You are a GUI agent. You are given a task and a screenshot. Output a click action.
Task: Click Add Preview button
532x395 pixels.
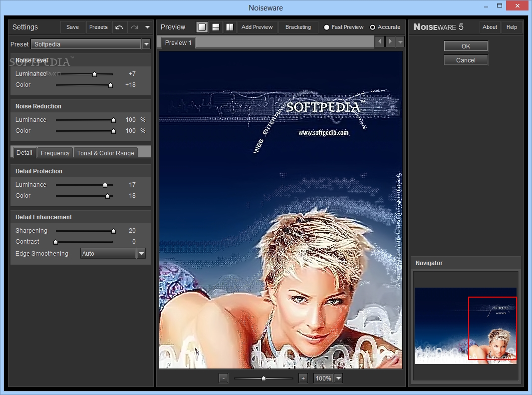[x=257, y=27]
